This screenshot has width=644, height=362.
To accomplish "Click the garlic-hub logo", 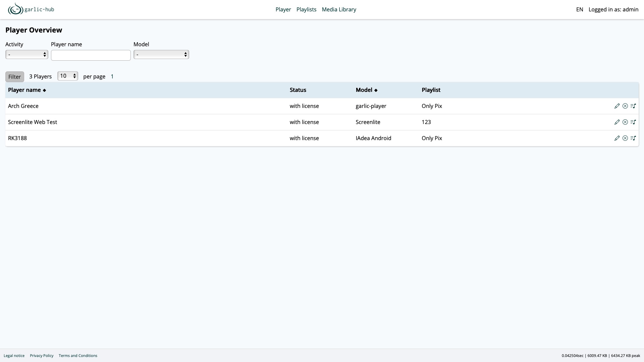I will [x=31, y=9].
